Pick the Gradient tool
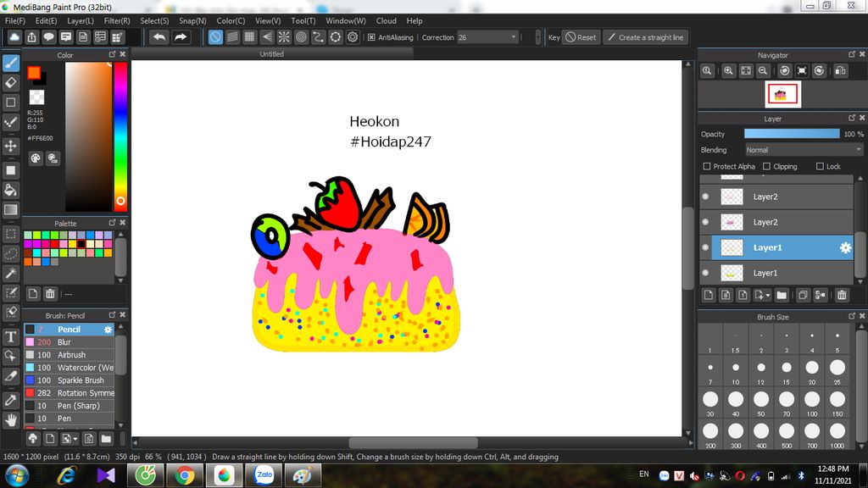 point(10,210)
